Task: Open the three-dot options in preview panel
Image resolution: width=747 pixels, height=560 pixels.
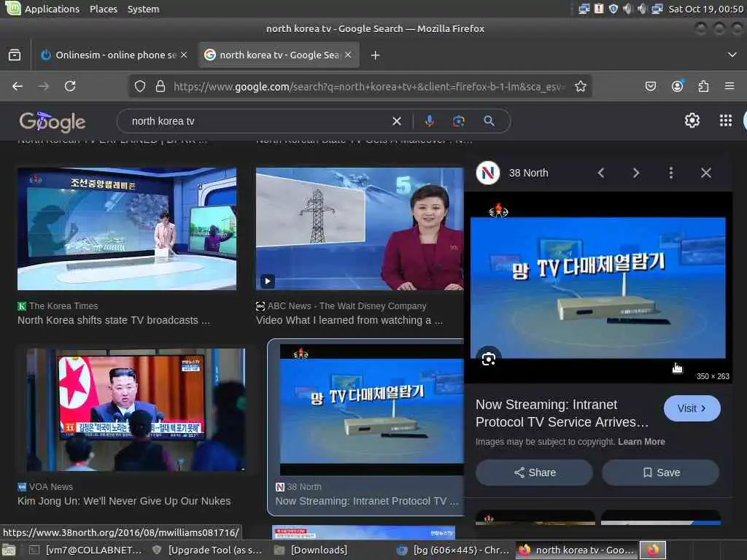Action: (x=671, y=173)
